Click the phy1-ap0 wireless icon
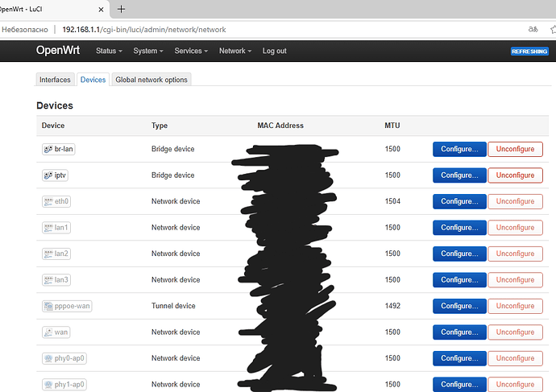The width and height of the screenshot is (556, 392). pyautogui.click(x=48, y=385)
